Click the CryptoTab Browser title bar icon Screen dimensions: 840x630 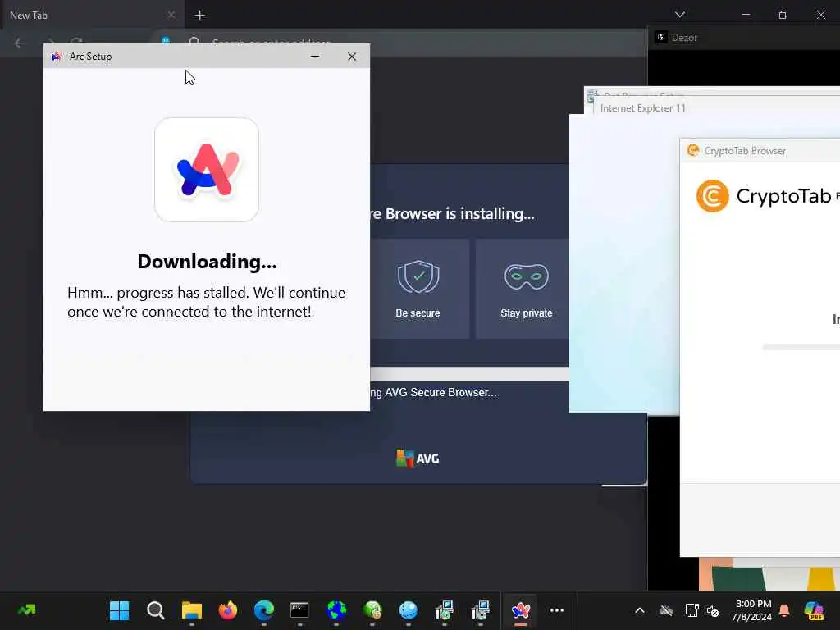click(693, 151)
